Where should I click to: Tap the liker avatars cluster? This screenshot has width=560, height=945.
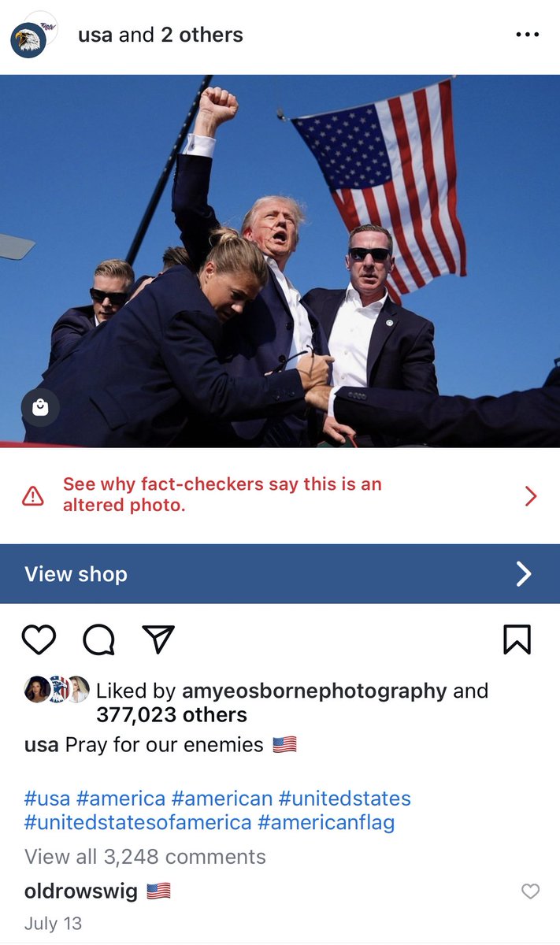click(57, 689)
